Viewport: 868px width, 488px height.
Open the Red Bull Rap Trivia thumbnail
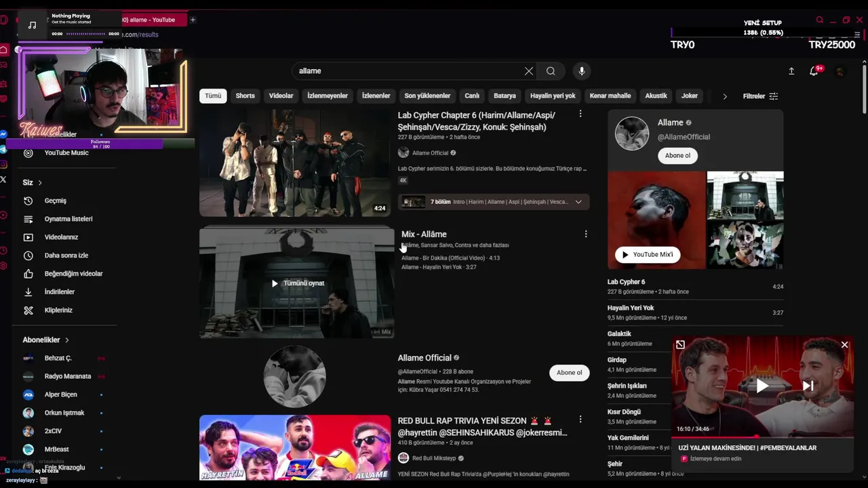pyautogui.click(x=295, y=447)
